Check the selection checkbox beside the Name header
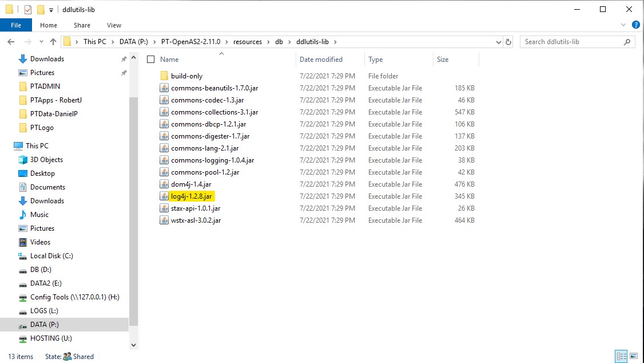 tap(151, 59)
